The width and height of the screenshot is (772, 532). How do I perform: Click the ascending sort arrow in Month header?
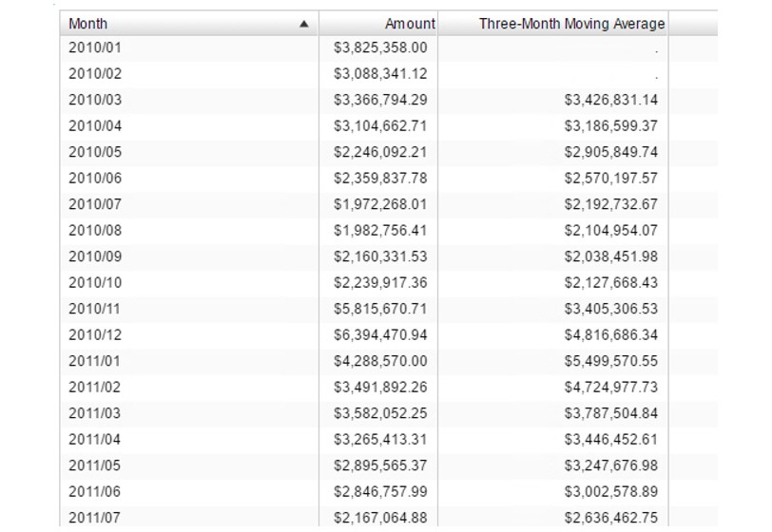(303, 24)
